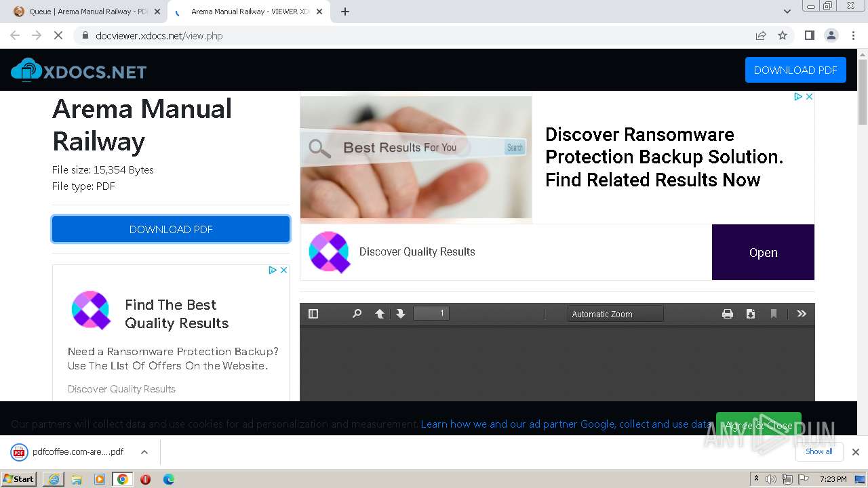Screen dimensions: 868x488
Task: Stop loading the page
Action: [58, 35]
